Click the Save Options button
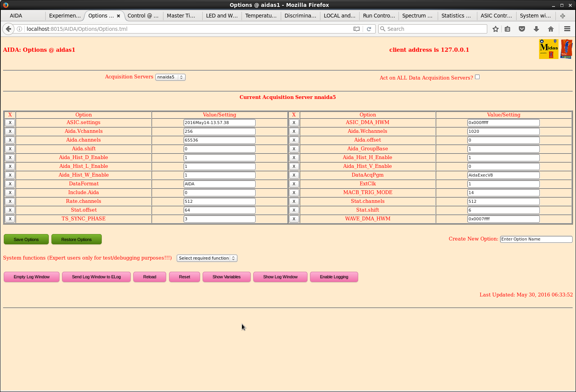The height and width of the screenshot is (392, 576). (26, 239)
